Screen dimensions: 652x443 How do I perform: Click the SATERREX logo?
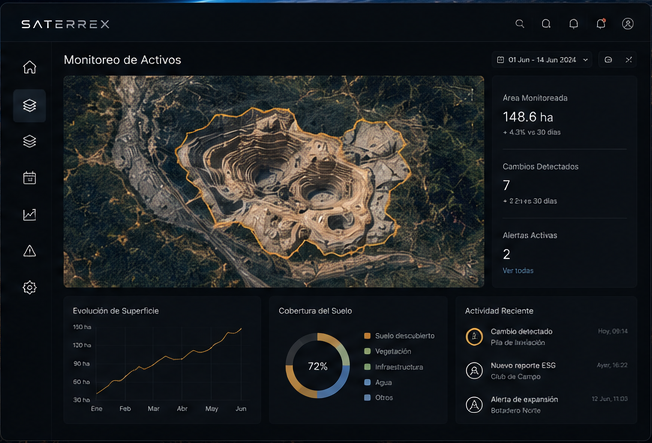[65, 24]
